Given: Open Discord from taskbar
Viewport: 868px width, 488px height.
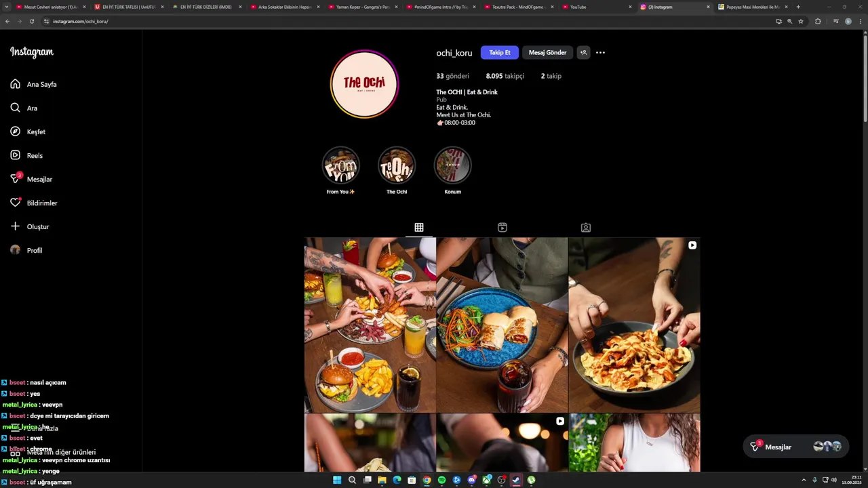Looking at the screenshot, I should pyautogui.click(x=471, y=480).
